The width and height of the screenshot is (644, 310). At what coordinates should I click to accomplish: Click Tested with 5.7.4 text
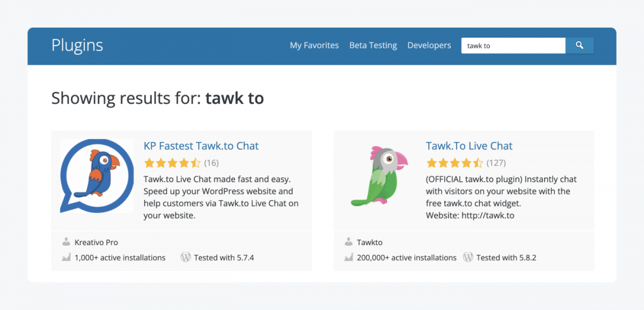[x=224, y=257]
